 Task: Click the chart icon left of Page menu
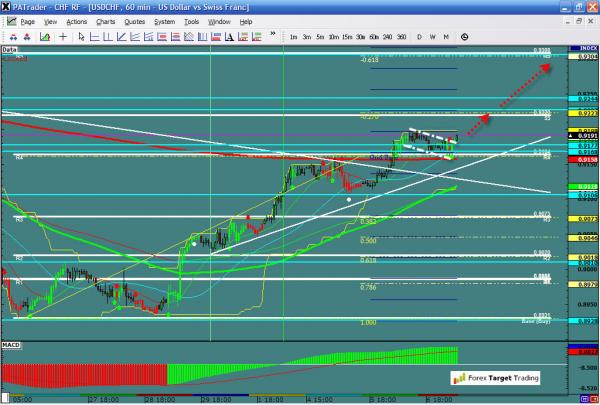11,21
